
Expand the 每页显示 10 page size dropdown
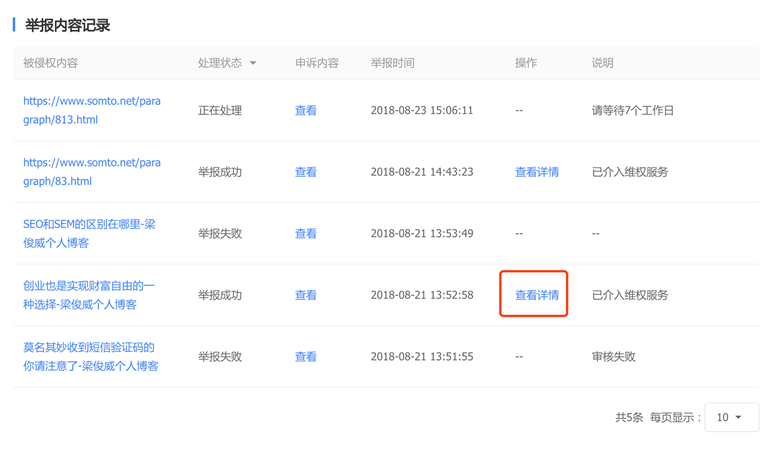pyautogui.click(x=731, y=417)
